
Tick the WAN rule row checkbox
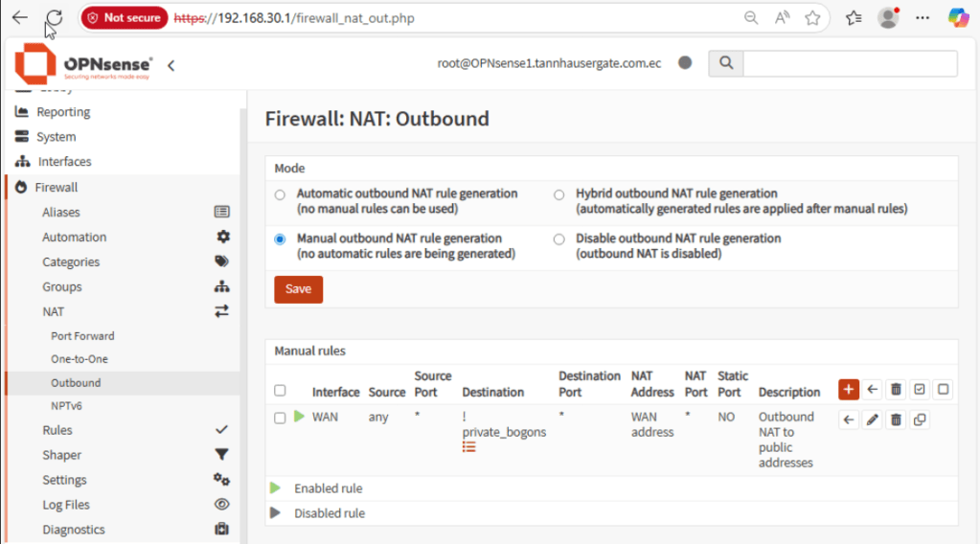pyautogui.click(x=280, y=418)
